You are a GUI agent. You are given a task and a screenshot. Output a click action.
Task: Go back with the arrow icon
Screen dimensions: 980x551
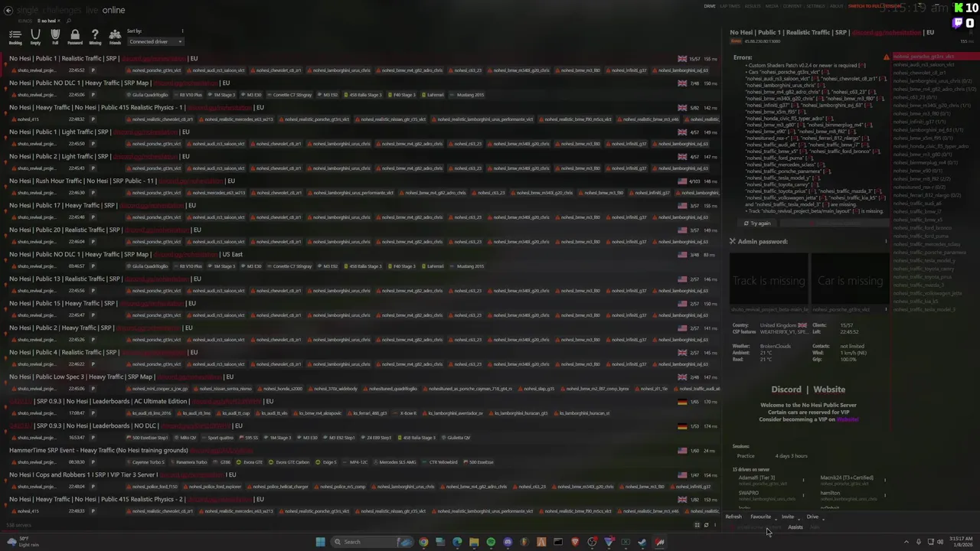click(8, 10)
